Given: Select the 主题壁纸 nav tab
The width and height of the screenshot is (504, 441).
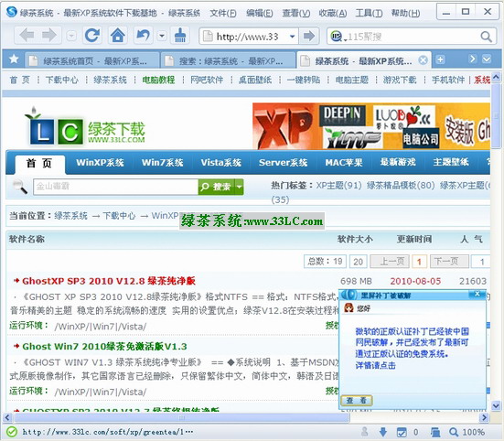Looking at the screenshot, I should [x=451, y=162].
